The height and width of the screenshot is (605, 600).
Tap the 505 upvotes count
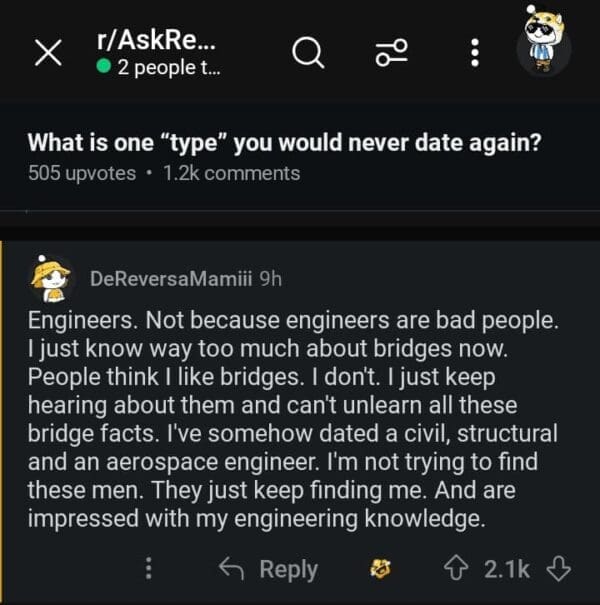click(x=82, y=173)
